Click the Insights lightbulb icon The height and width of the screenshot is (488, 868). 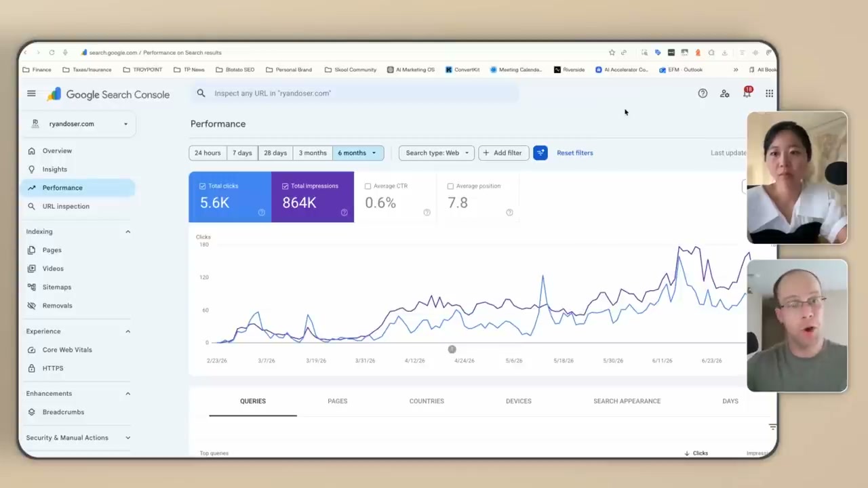tap(31, 169)
